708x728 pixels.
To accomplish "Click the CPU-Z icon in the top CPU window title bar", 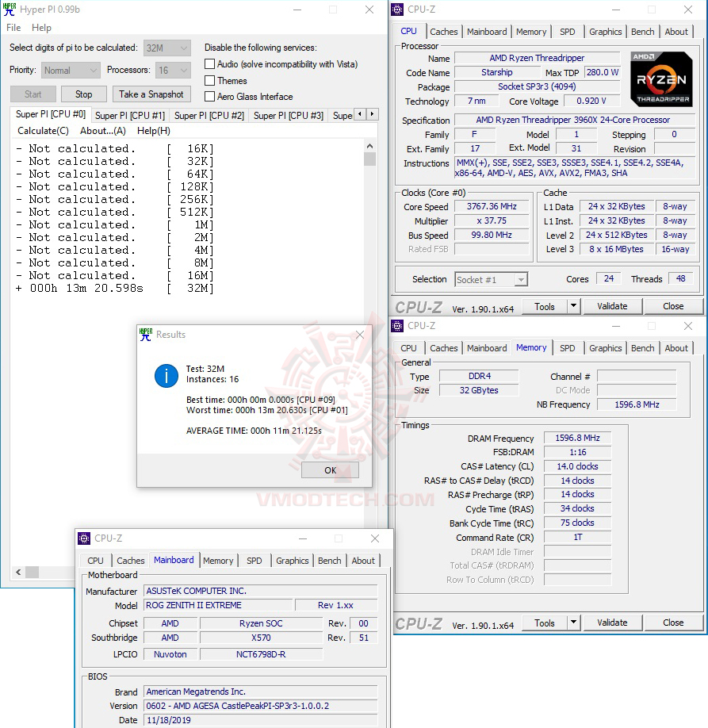I will point(397,10).
